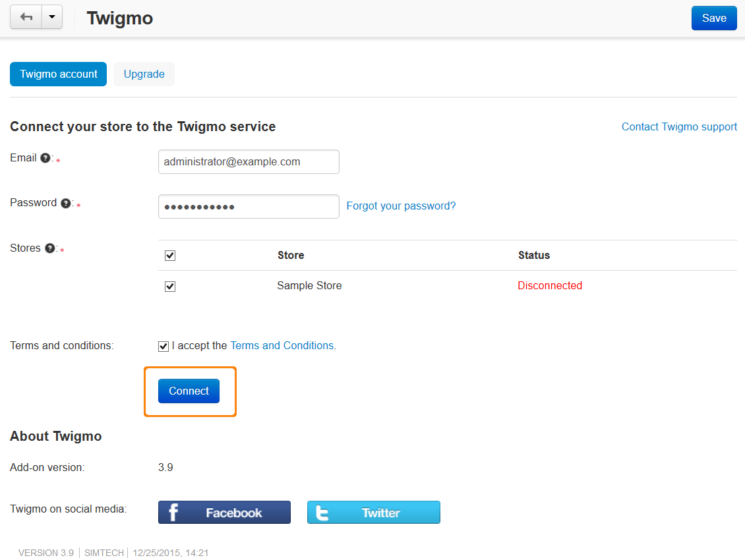This screenshot has height=560, width=745.
Task: Click the Email help question-mark icon
Action: (45, 158)
